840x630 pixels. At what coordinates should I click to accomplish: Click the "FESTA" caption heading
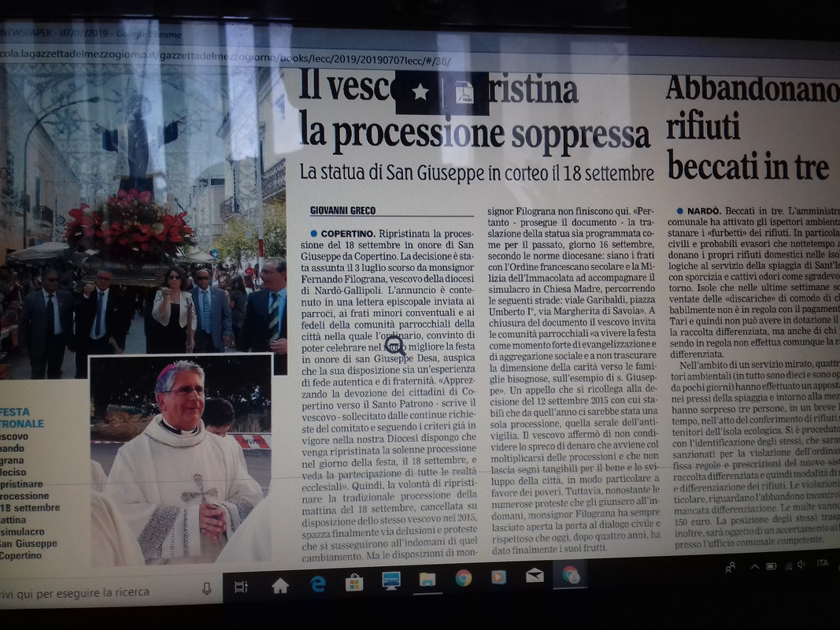(x=15, y=412)
